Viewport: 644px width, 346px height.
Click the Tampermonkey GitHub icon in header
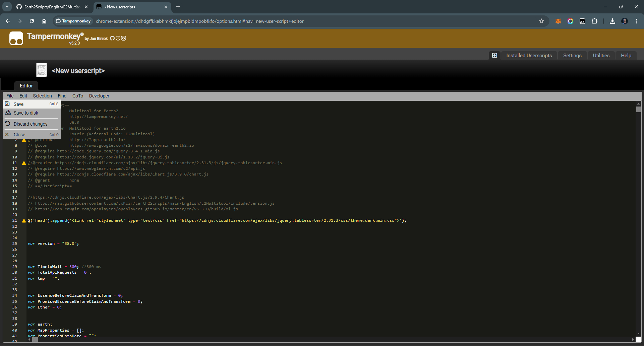[x=112, y=39]
